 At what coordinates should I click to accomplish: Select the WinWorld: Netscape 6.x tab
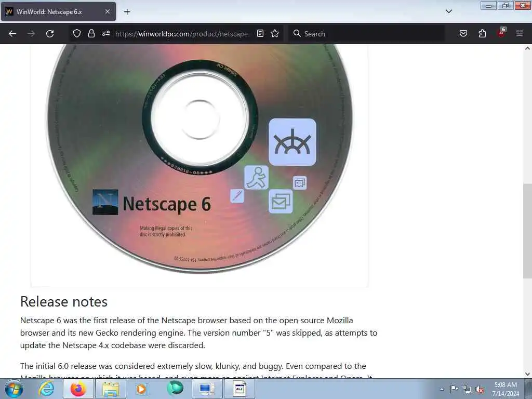pyautogui.click(x=58, y=11)
